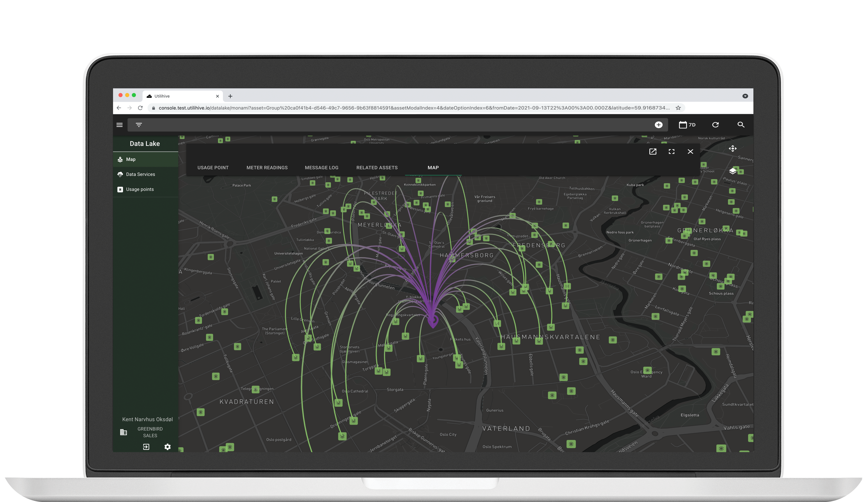Image resolution: width=868 pixels, height=502 pixels.
Task: Click the map recenter move icon
Action: (733, 149)
